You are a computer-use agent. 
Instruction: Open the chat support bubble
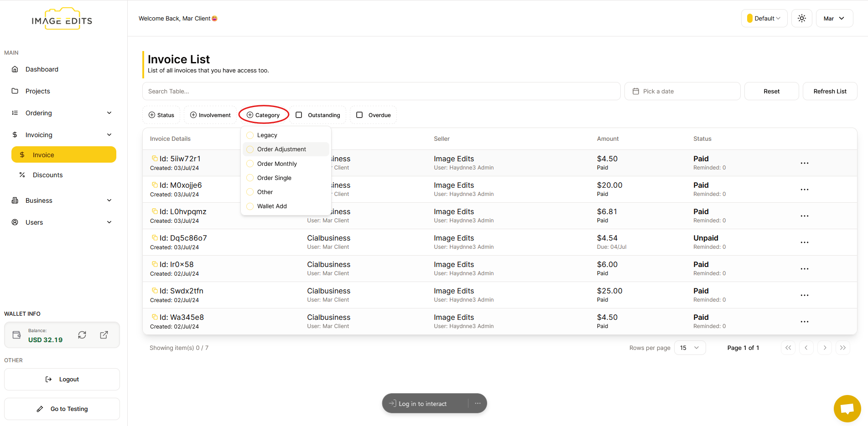click(847, 408)
